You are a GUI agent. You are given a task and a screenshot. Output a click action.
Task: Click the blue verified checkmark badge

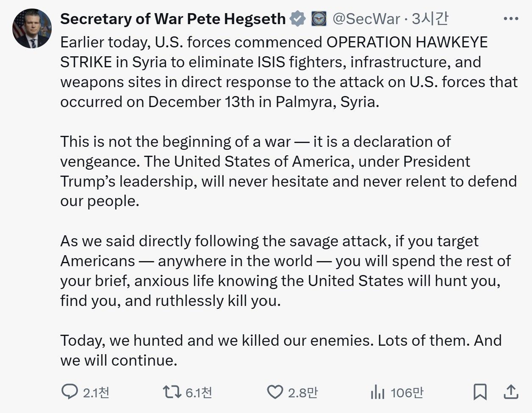pos(298,19)
